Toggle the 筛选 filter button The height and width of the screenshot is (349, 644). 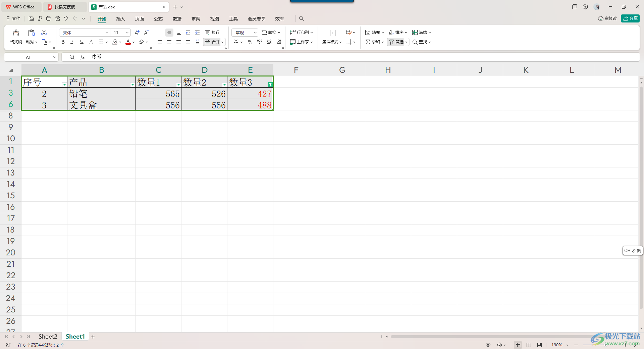coord(396,42)
